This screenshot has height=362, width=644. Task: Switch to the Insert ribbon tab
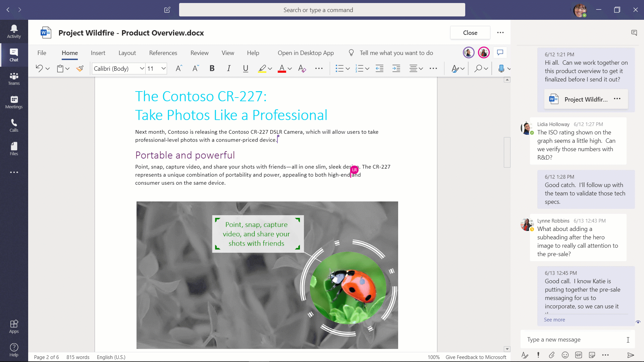(x=98, y=53)
